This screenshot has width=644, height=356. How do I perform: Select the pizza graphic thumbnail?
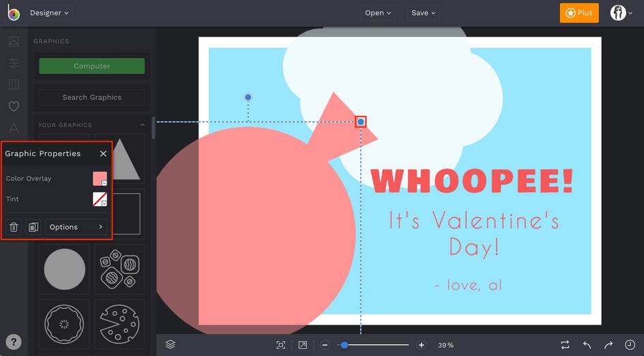(x=119, y=324)
